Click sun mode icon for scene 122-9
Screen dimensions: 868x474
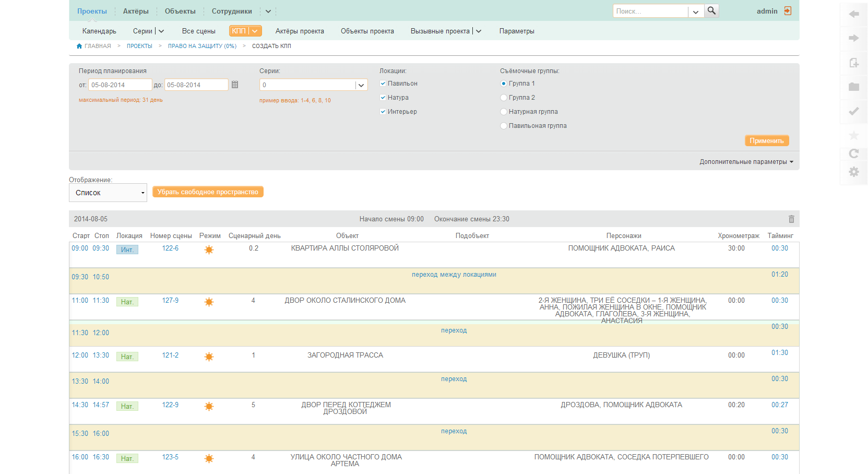(209, 407)
